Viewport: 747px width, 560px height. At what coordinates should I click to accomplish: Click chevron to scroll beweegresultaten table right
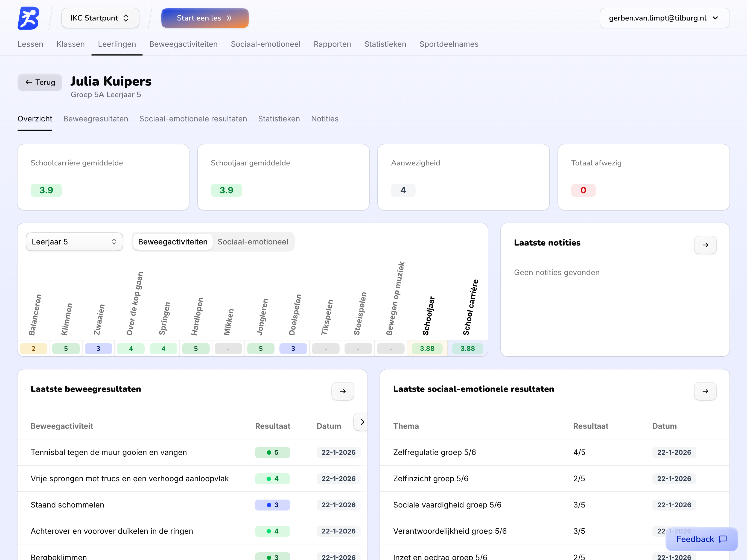pyautogui.click(x=362, y=422)
